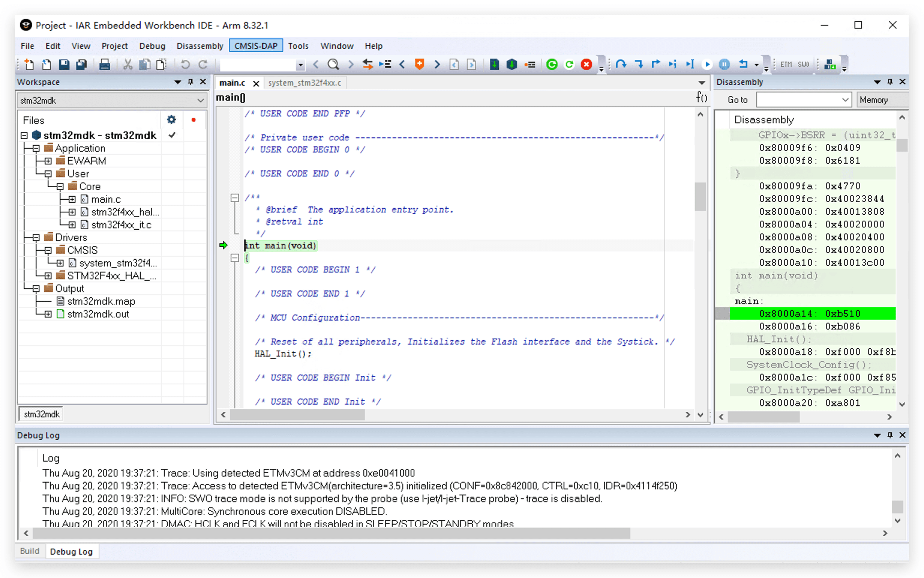This screenshot has height=578, width=924.
Task: Open the toolbar search combo dropdown
Action: click(300, 65)
